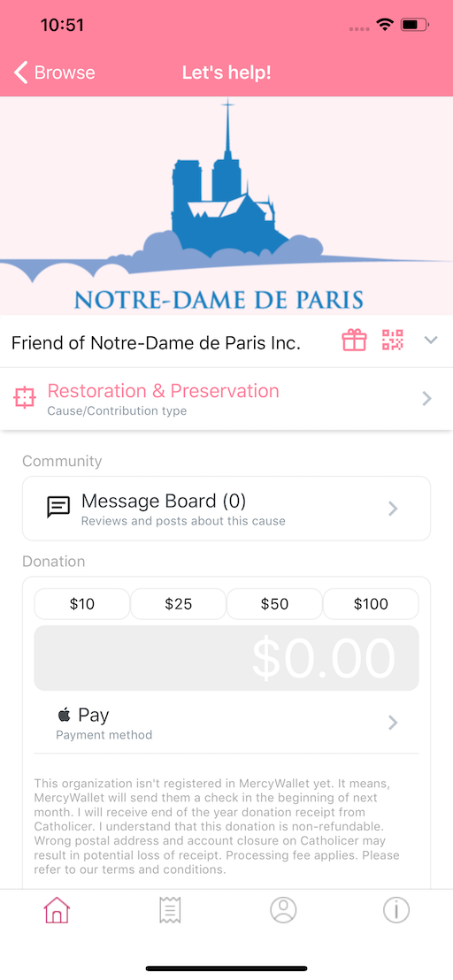Open the QR code icon
The image size is (453, 980).
pyautogui.click(x=392, y=341)
